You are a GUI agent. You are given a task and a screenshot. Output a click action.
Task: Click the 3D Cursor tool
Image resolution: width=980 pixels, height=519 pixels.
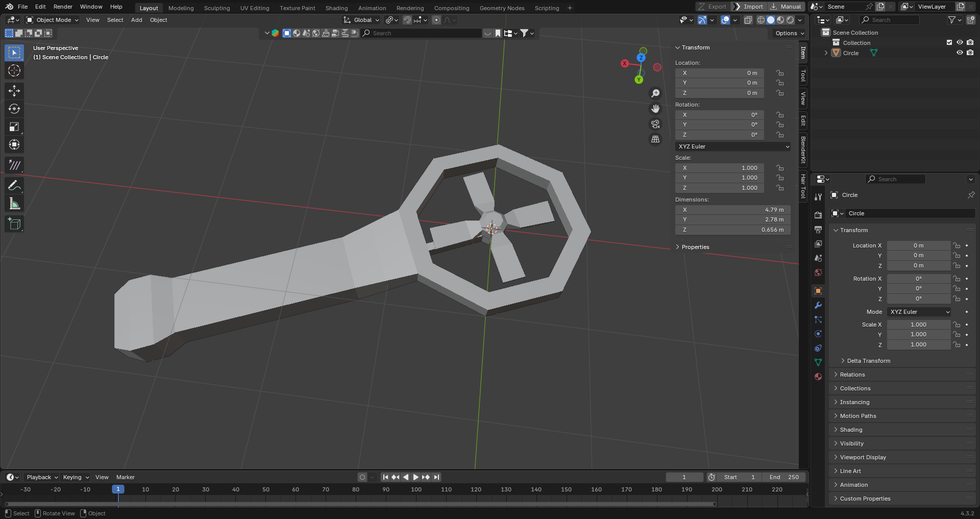point(14,70)
